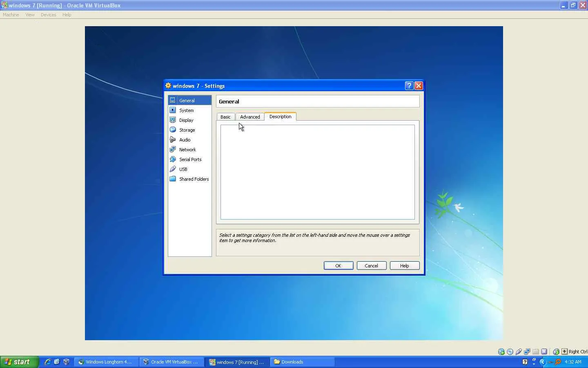Screen dimensions: 588x368
Task: Restore down the VirtualBox VM window
Action: (573, 5)
